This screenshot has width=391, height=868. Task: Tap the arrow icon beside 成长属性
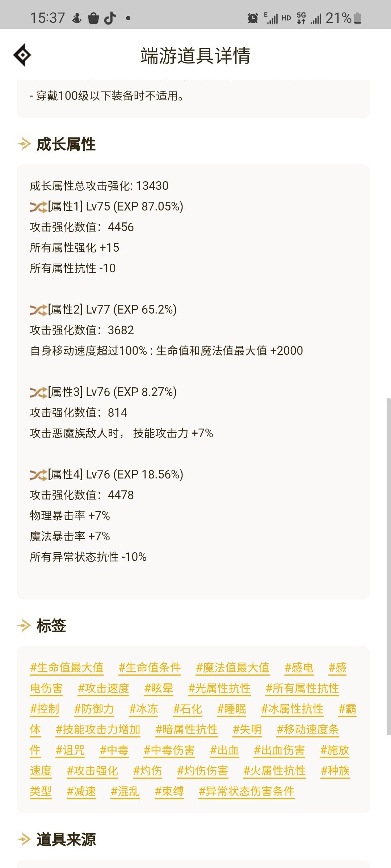point(24,144)
